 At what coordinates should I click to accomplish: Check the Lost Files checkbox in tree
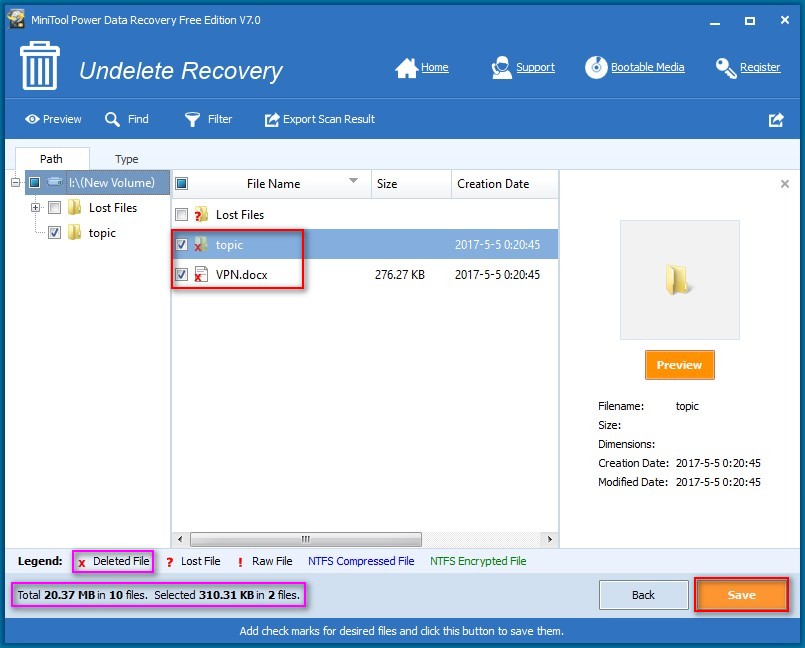(x=54, y=207)
